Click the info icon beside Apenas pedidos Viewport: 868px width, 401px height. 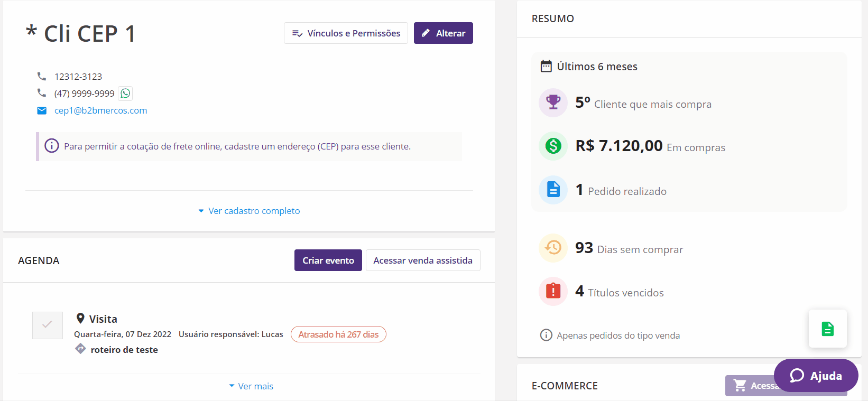(546, 335)
